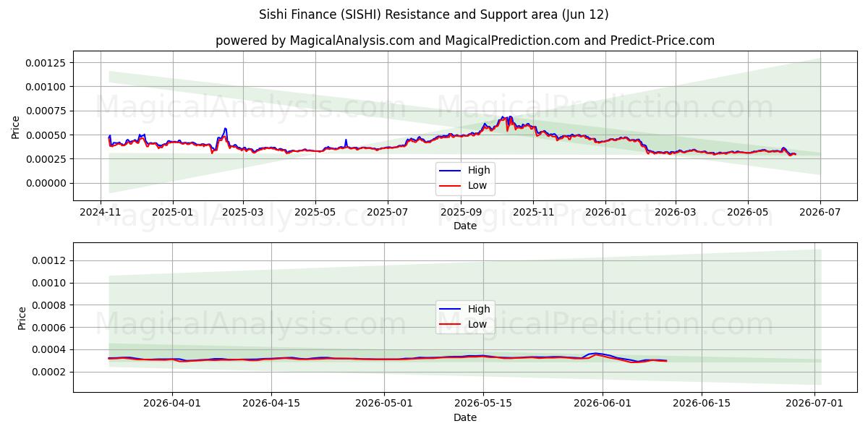
Task: Click the '2026-05-15' x-axis label on bottom chart
Action: point(482,404)
